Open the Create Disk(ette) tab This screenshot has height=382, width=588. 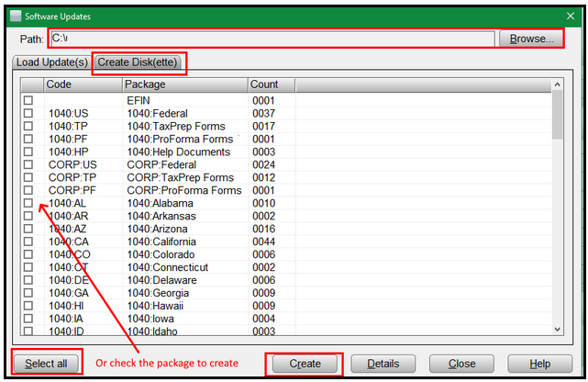pos(140,62)
